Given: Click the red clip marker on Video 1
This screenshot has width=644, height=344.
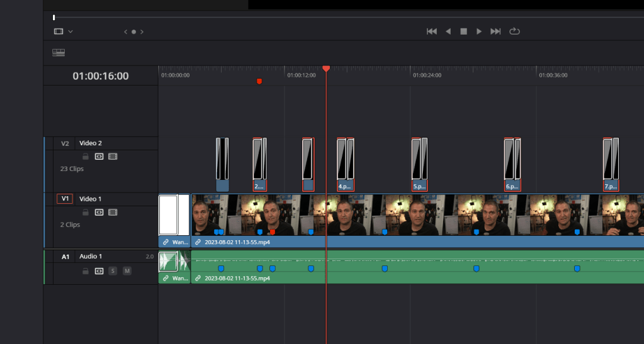Looking at the screenshot, I should [x=273, y=232].
